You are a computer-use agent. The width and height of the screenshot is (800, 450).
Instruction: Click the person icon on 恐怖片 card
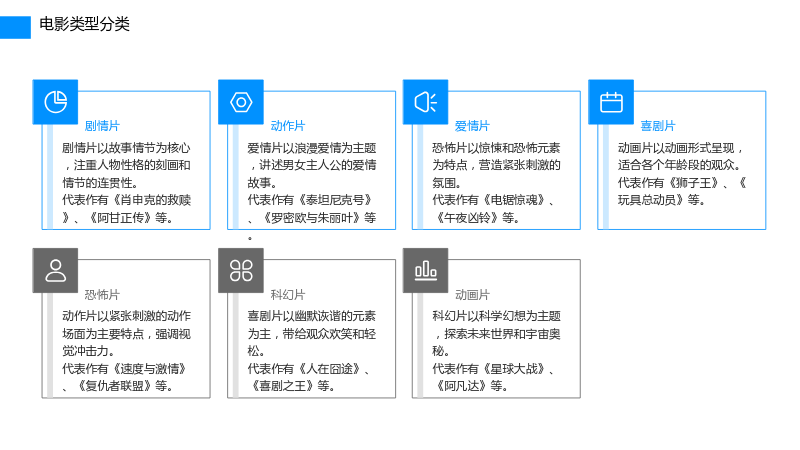[56, 270]
